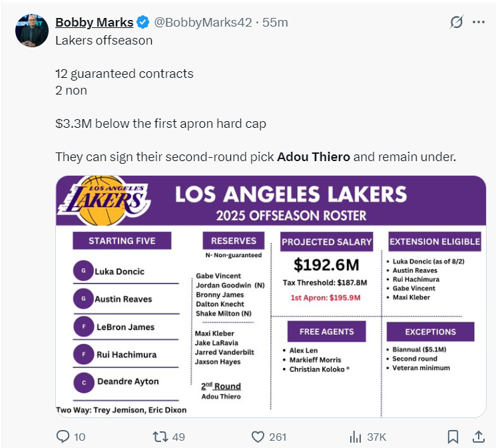Open the three-dot more options menu
Image resolution: width=496 pixels, height=448 pixels.
coord(479,22)
